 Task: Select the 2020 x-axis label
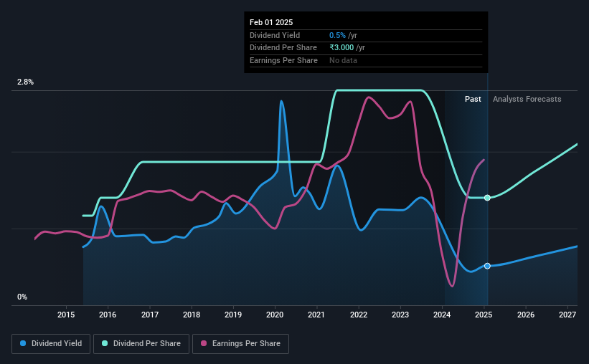coord(275,315)
